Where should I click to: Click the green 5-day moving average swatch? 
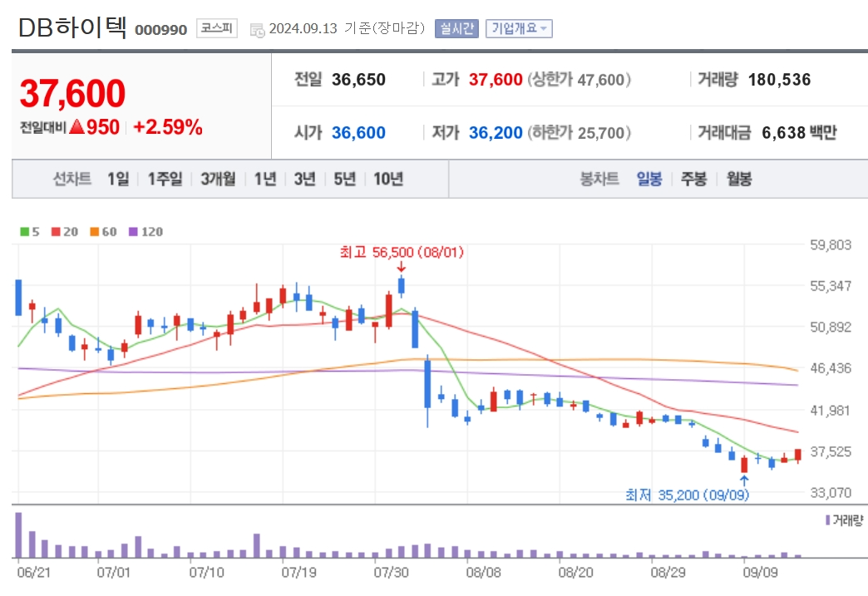click(24, 232)
